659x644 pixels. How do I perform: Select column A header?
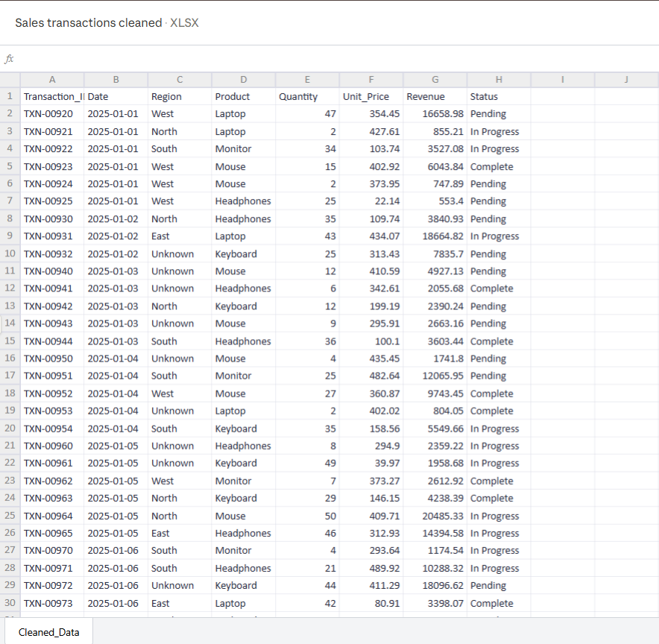coord(51,80)
